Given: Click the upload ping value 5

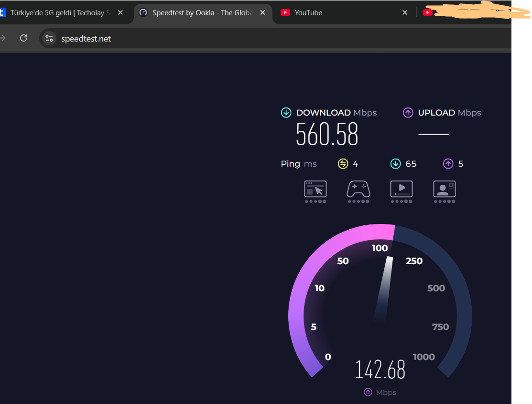Looking at the screenshot, I should tap(460, 164).
